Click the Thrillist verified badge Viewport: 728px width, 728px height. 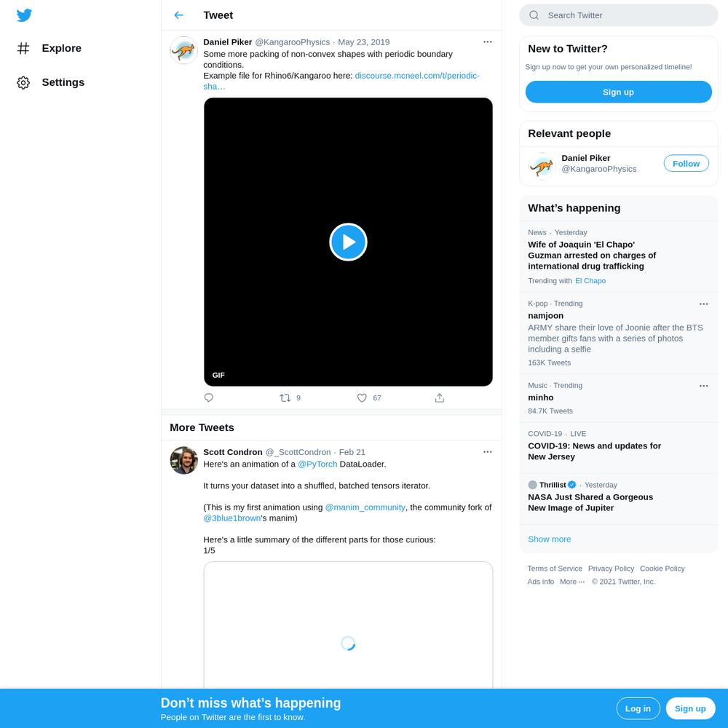coord(572,485)
